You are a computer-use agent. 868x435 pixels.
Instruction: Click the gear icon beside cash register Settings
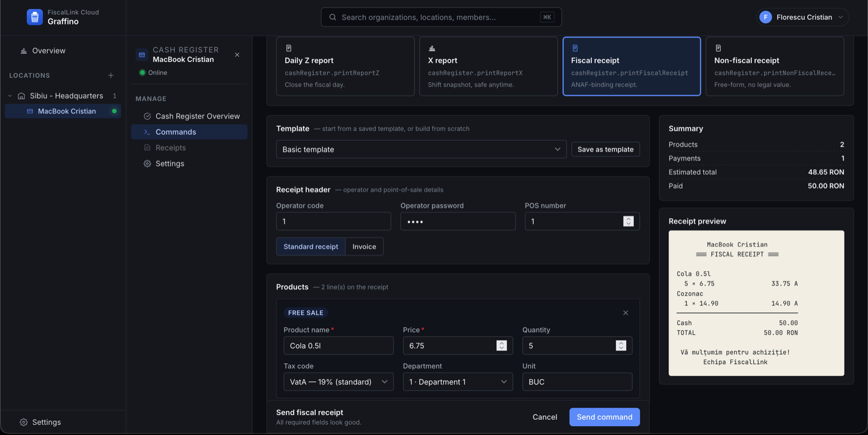click(147, 163)
